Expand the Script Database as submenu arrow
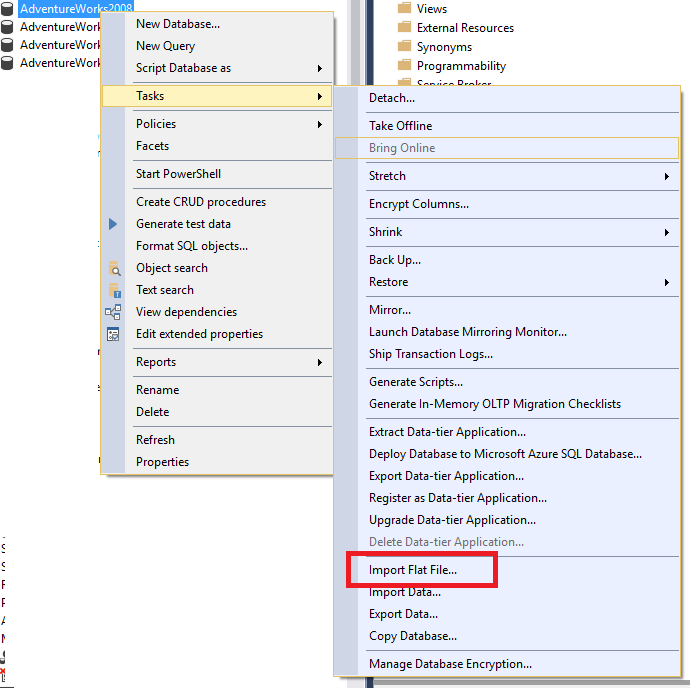The width and height of the screenshot is (690, 688). [x=320, y=68]
